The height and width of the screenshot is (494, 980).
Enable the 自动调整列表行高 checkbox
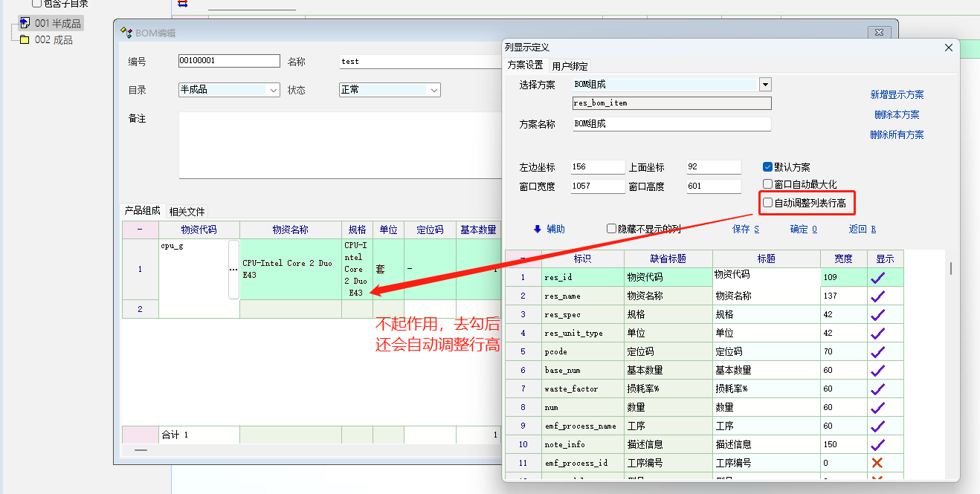[768, 203]
